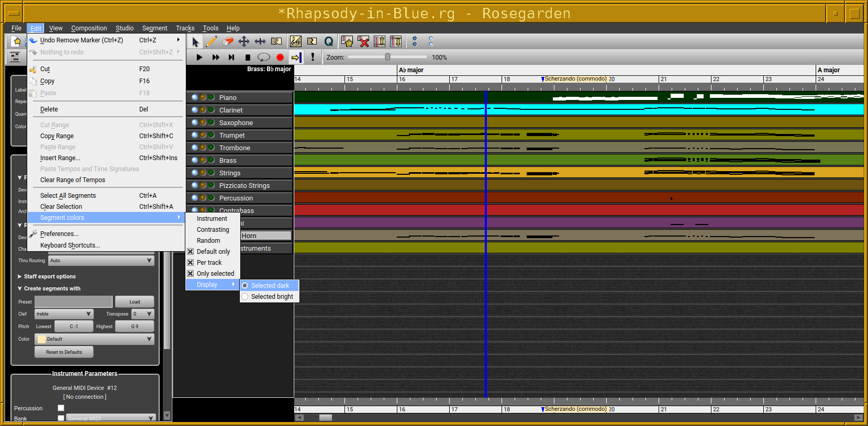Toggle the blue mute LED on Trumpet track
The image size is (868, 426).
pyautogui.click(x=195, y=135)
